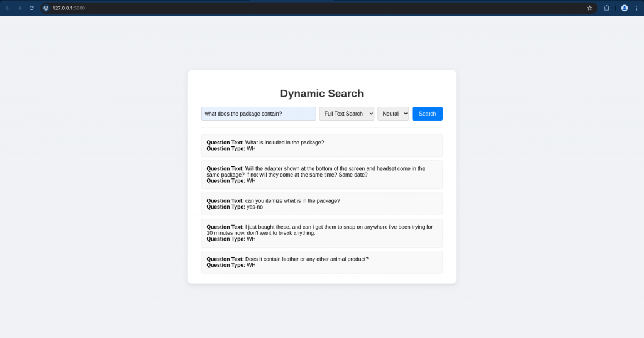
Task: Click the browser back arrow
Action: [x=8, y=8]
